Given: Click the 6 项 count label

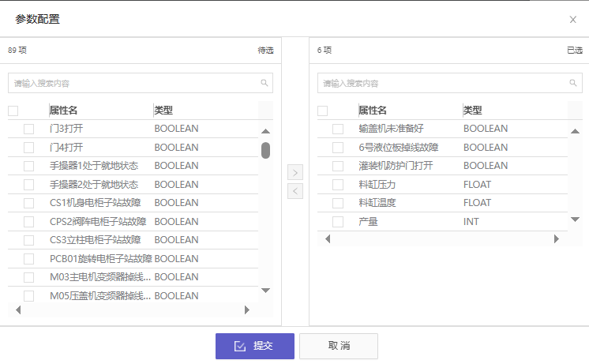Looking at the screenshot, I should click(325, 50).
